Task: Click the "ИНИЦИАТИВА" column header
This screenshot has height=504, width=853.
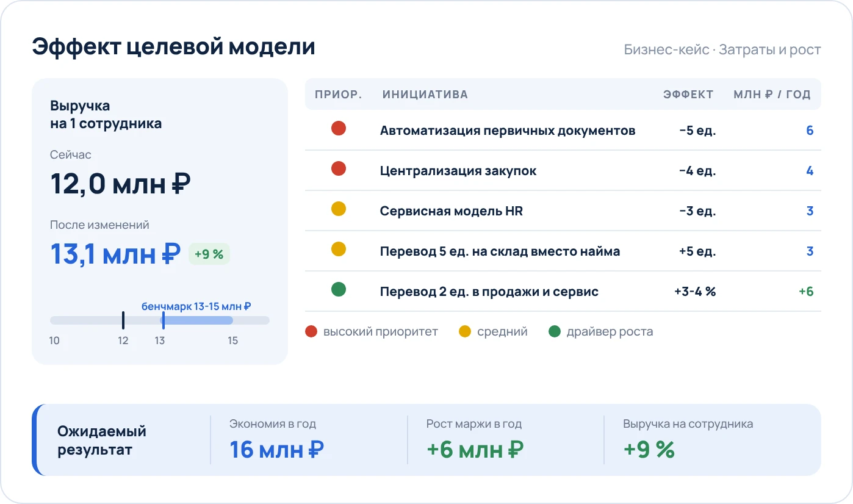Action: pos(425,95)
